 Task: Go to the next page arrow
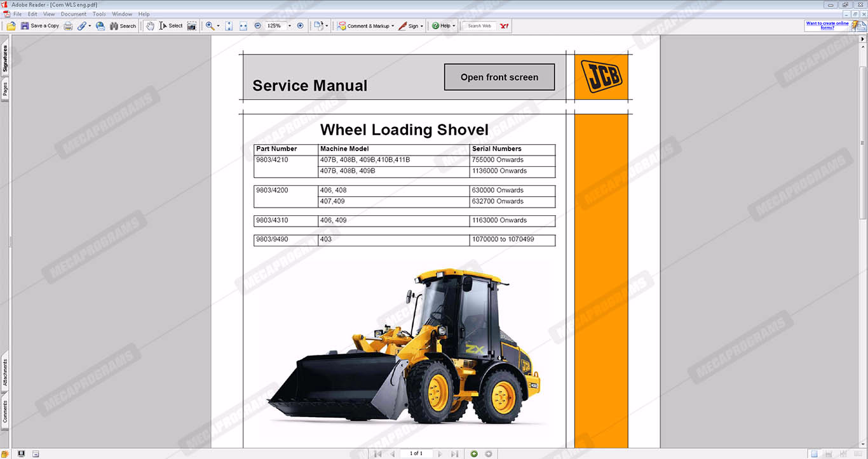(440, 454)
